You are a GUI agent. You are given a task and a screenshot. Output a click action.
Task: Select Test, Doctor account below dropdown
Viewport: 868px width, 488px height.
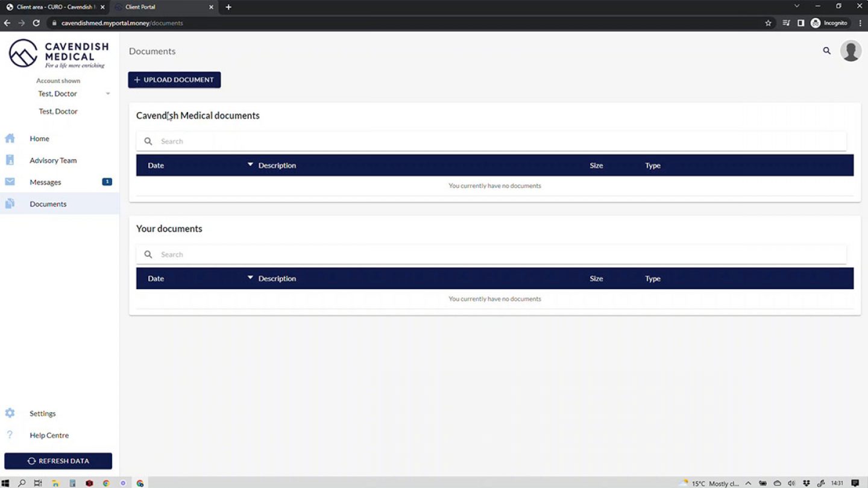(x=58, y=111)
